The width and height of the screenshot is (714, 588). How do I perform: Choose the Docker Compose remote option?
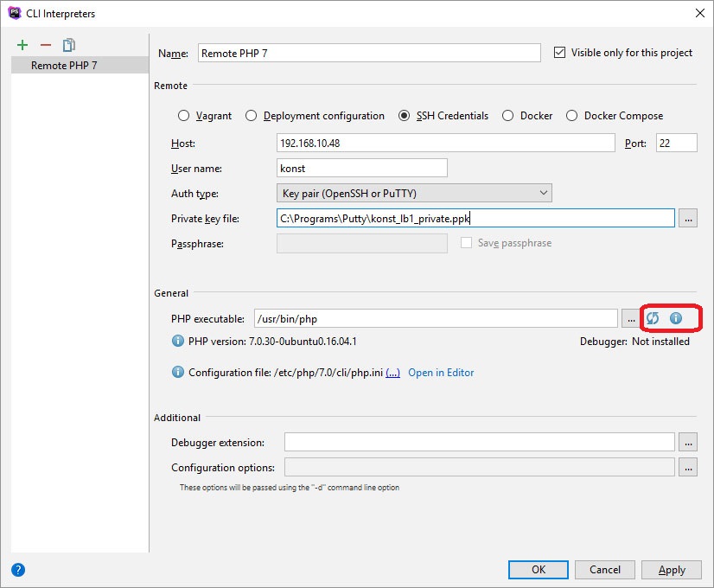click(571, 116)
